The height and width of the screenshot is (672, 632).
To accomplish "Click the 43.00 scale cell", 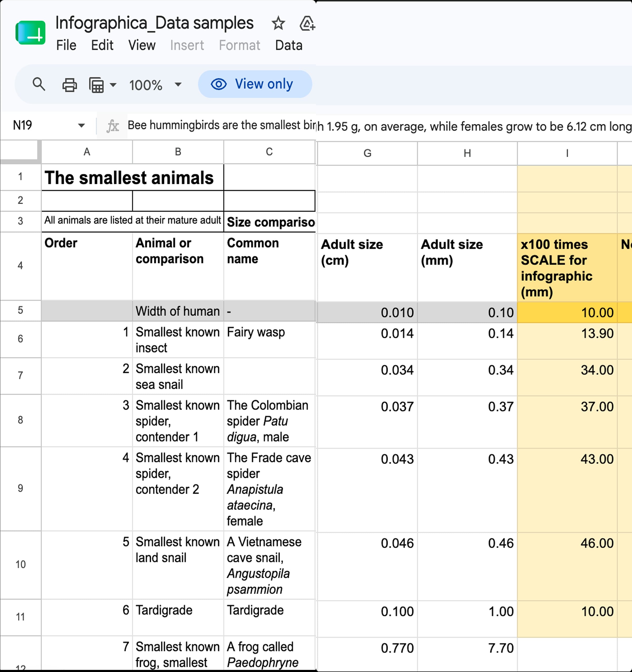I will point(567,490).
